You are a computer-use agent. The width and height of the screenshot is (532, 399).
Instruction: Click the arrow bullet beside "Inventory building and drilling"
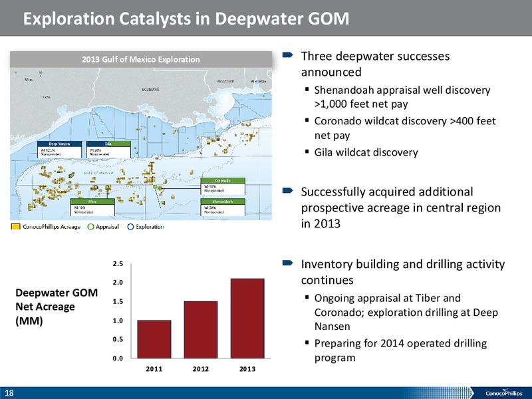288,263
